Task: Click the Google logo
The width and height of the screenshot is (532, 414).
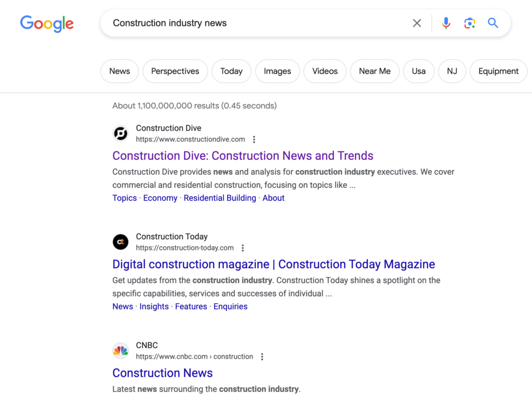Action: (x=47, y=24)
